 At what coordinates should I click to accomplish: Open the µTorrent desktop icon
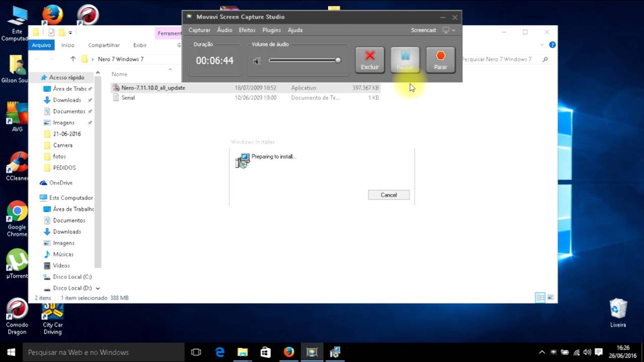tap(17, 264)
